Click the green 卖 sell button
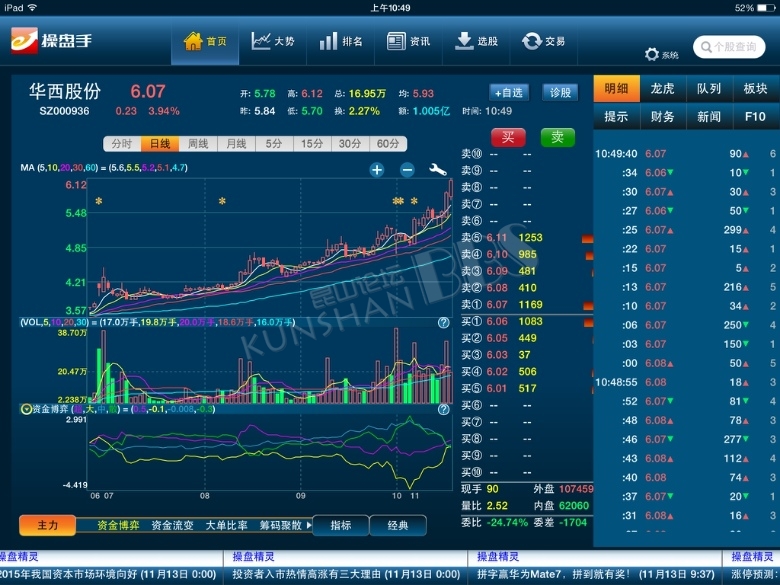 557,137
